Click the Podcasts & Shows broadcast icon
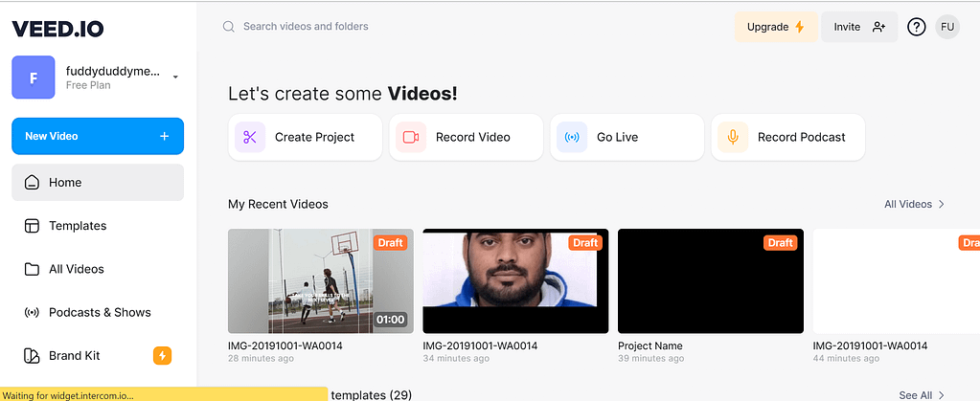The height and width of the screenshot is (401, 980). [x=32, y=312]
